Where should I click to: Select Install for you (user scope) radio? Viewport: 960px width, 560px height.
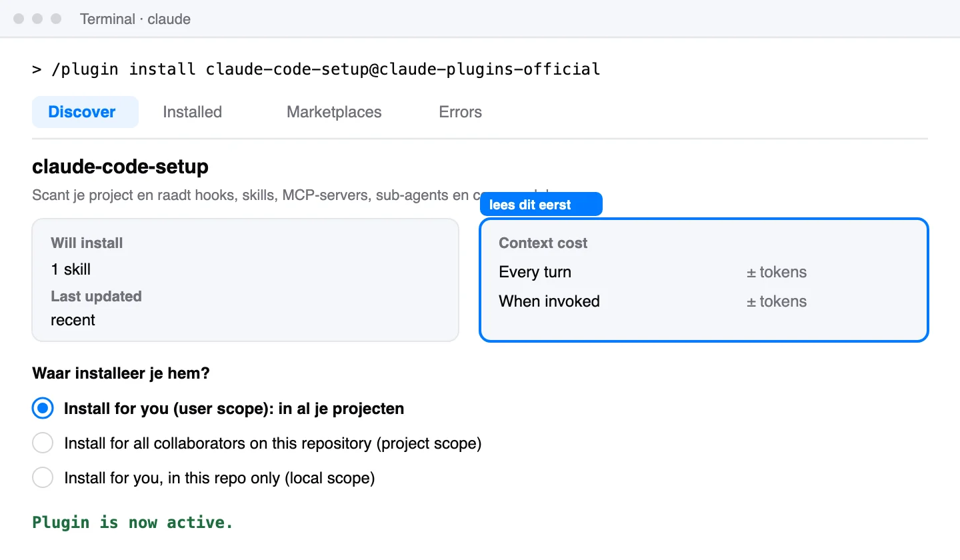(x=43, y=409)
